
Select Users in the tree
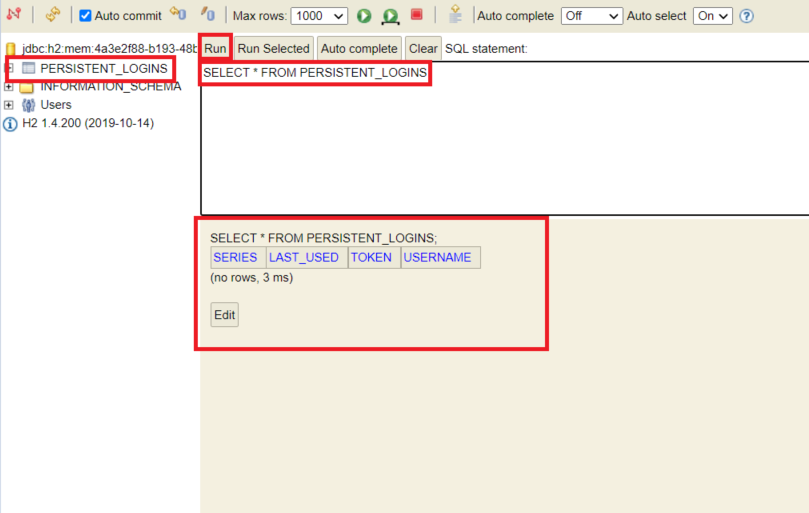click(x=56, y=105)
